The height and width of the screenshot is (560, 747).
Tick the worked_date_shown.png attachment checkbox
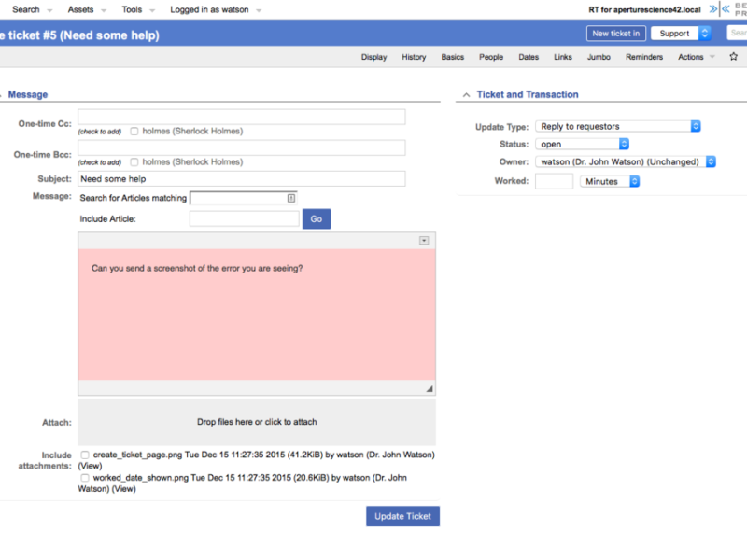(85, 478)
